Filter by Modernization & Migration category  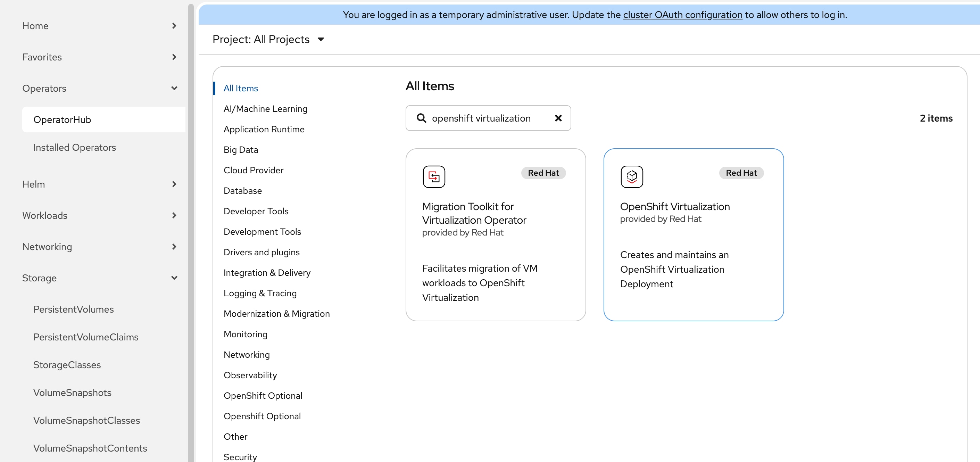276,314
